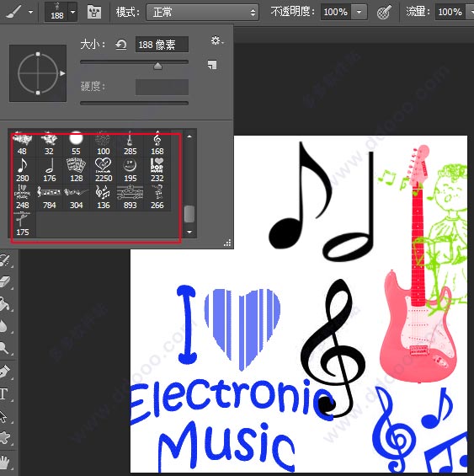Open the tool preset picker arrow beside the brush icon
Screen dimensions: 474x476
(30, 12)
